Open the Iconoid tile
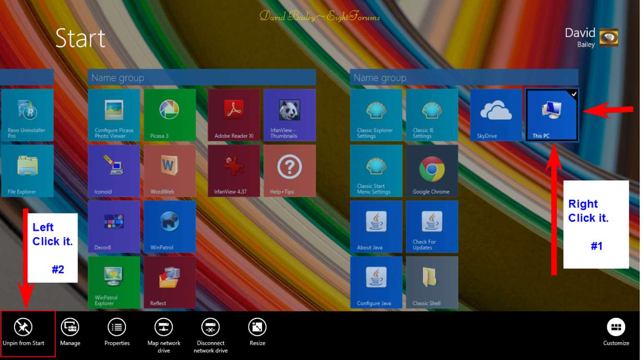The image size is (644, 360). pos(114,171)
